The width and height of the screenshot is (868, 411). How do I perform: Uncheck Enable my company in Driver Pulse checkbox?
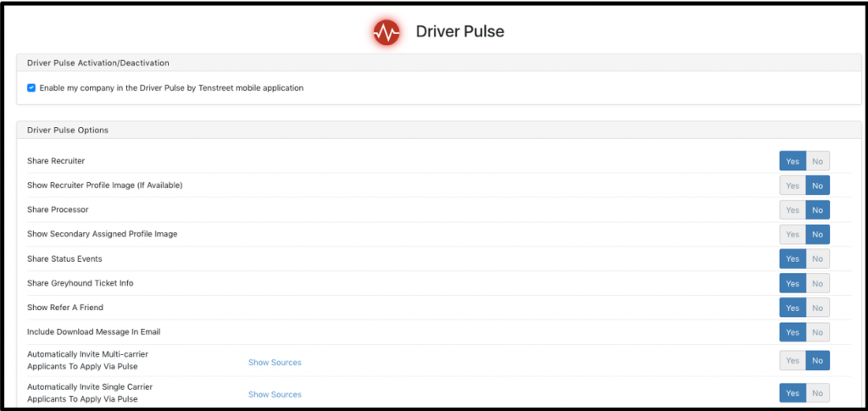click(31, 88)
